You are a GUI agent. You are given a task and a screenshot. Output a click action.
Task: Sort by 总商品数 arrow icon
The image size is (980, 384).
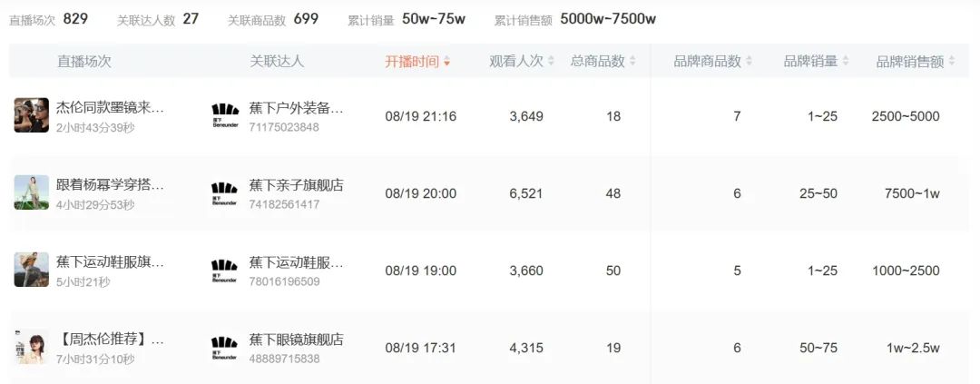(632, 62)
